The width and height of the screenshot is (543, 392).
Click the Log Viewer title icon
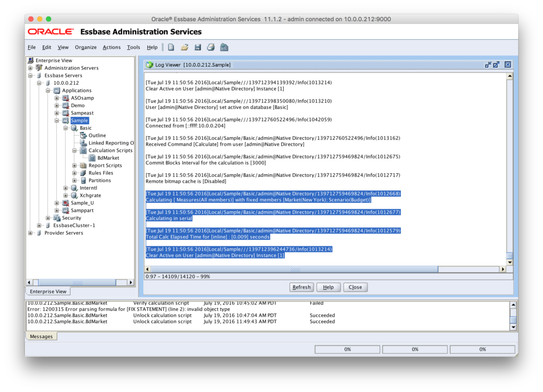(150, 65)
